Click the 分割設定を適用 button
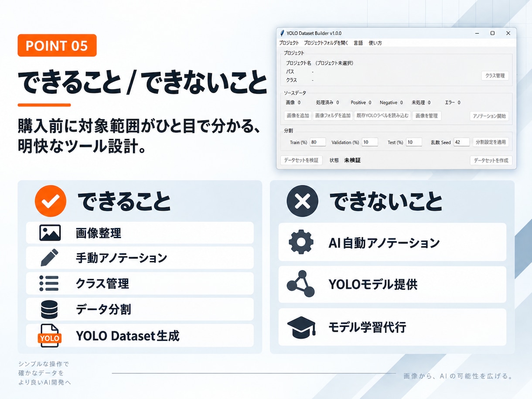 coord(491,142)
